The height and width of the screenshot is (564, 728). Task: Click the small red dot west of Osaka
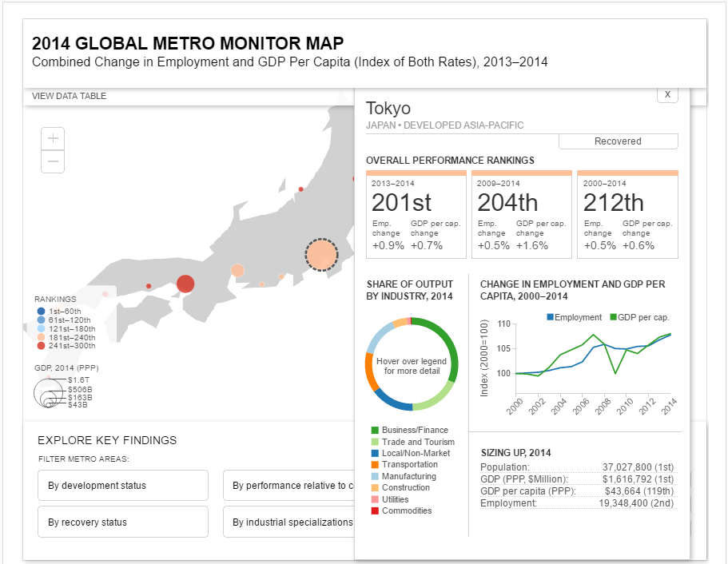(149, 286)
